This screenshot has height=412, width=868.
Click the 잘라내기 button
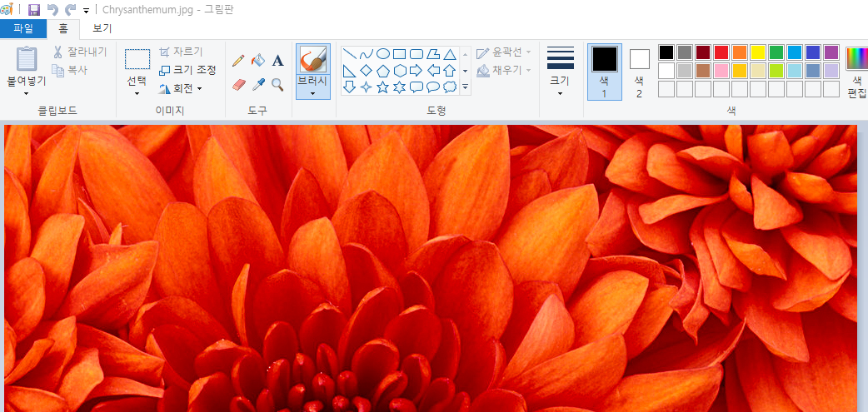[x=80, y=52]
